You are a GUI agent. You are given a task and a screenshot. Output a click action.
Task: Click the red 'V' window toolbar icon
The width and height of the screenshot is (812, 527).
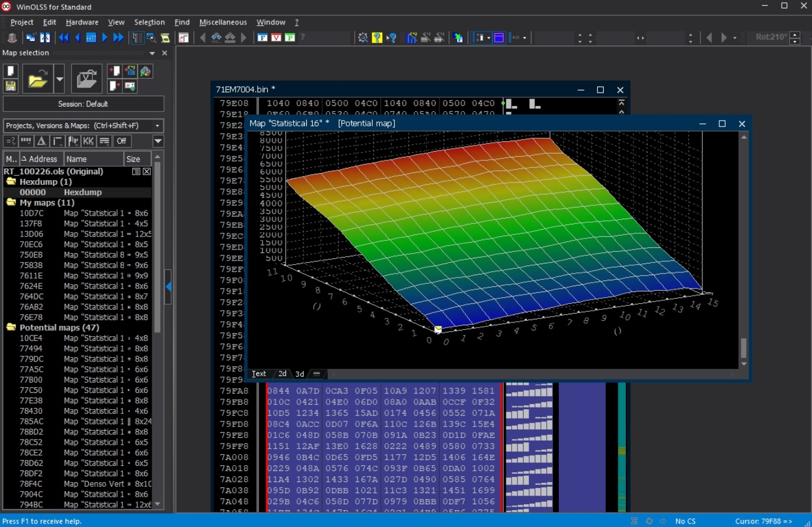[276, 38]
